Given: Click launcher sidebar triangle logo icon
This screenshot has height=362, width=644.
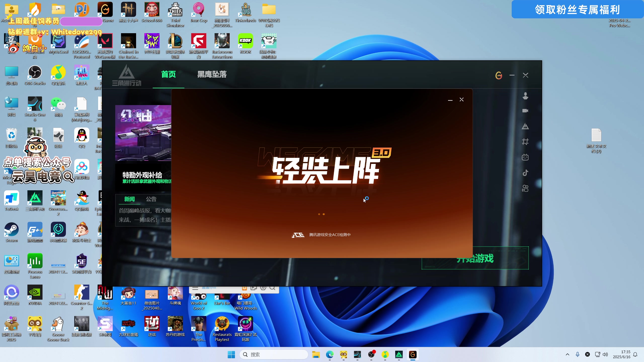Looking at the screenshot, I should [525, 126].
